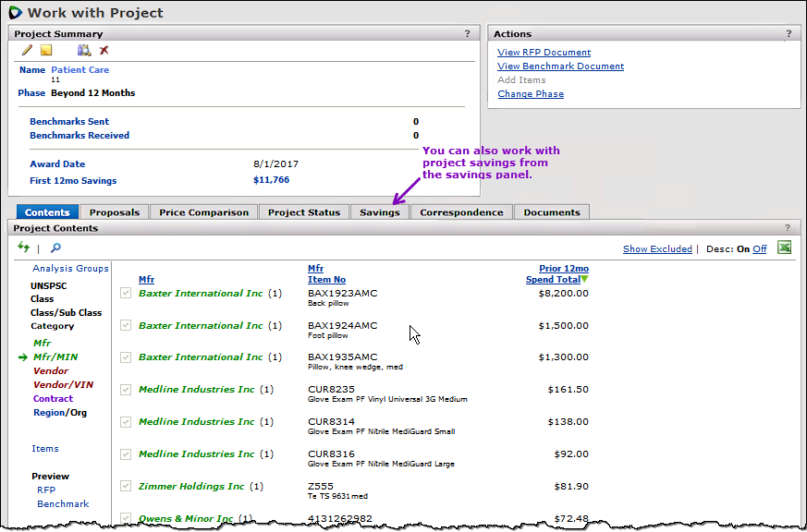Click the Change Phase link
The height and width of the screenshot is (532, 807).
tap(530, 94)
